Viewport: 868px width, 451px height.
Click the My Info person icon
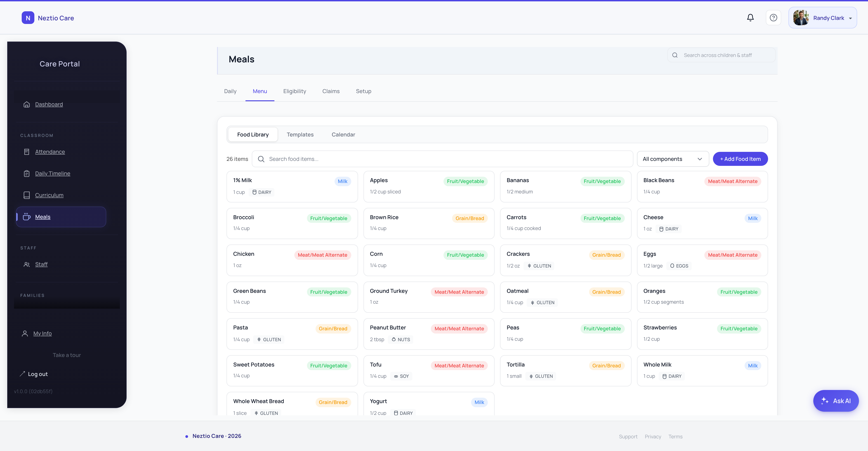click(25, 334)
